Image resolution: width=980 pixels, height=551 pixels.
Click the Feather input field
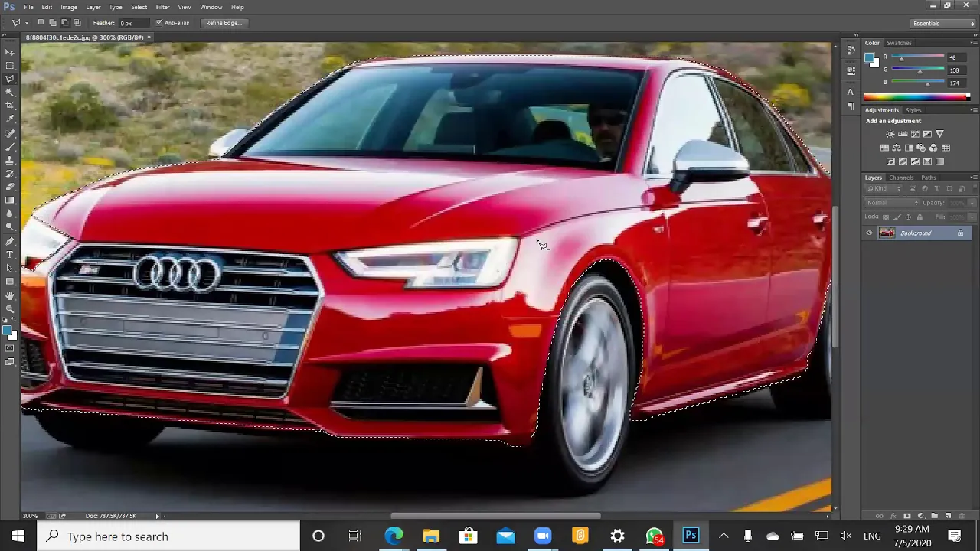[134, 23]
